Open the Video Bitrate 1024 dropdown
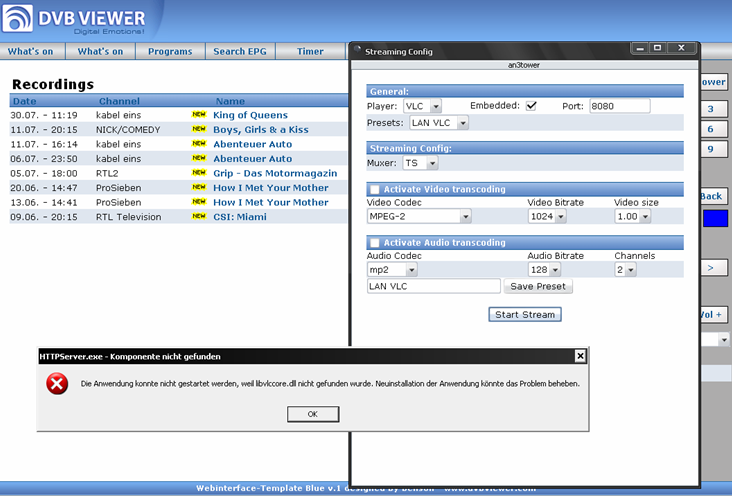 (x=547, y=216)
